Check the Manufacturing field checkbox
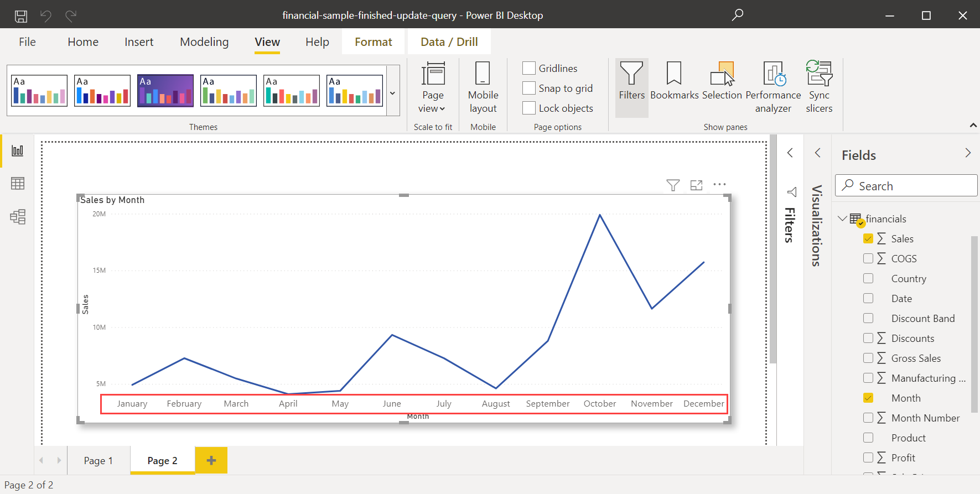Screen dimensions: 980x494 pos(868,378)
